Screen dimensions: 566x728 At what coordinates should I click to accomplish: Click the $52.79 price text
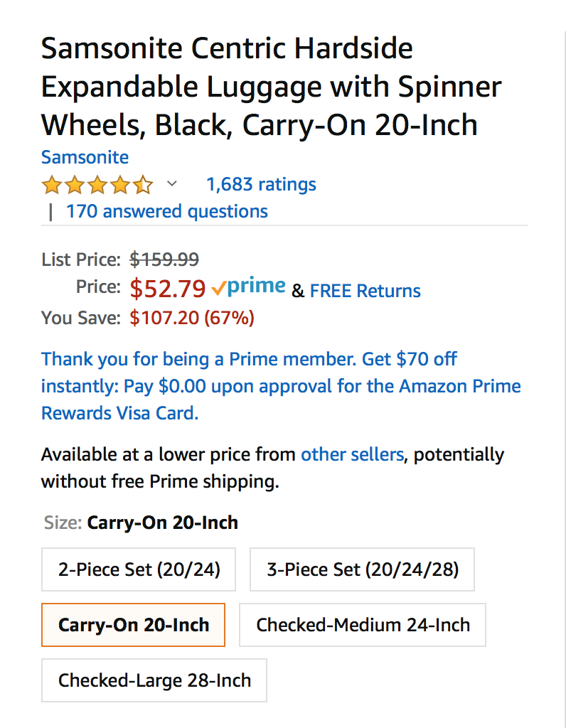coord(168,289)
